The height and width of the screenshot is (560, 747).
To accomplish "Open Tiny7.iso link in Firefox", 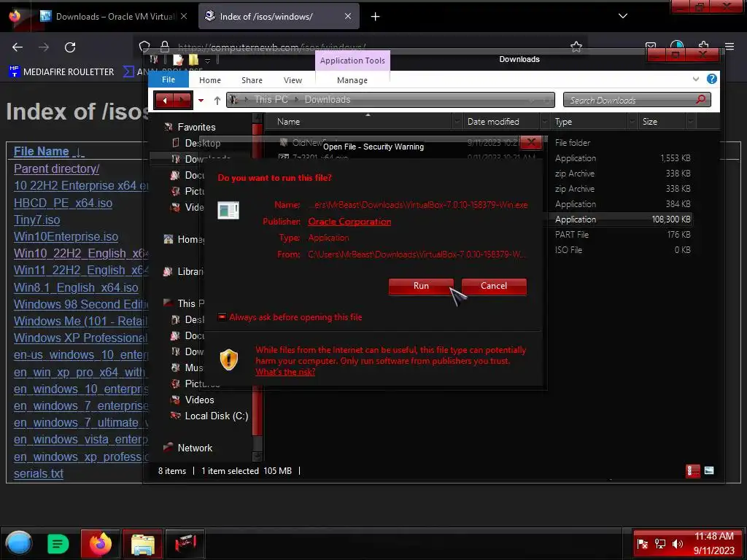I will click(36, 220).
